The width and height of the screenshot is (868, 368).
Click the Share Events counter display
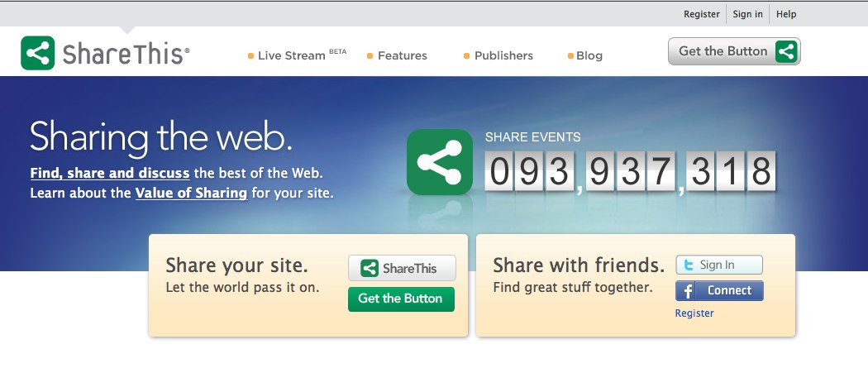click(x=631, y=170)
